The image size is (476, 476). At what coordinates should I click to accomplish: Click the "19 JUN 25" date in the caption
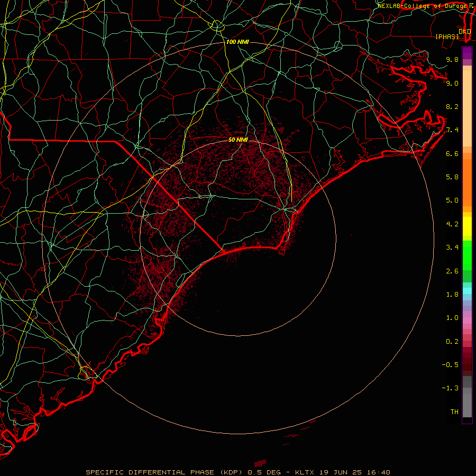(340, 472)
